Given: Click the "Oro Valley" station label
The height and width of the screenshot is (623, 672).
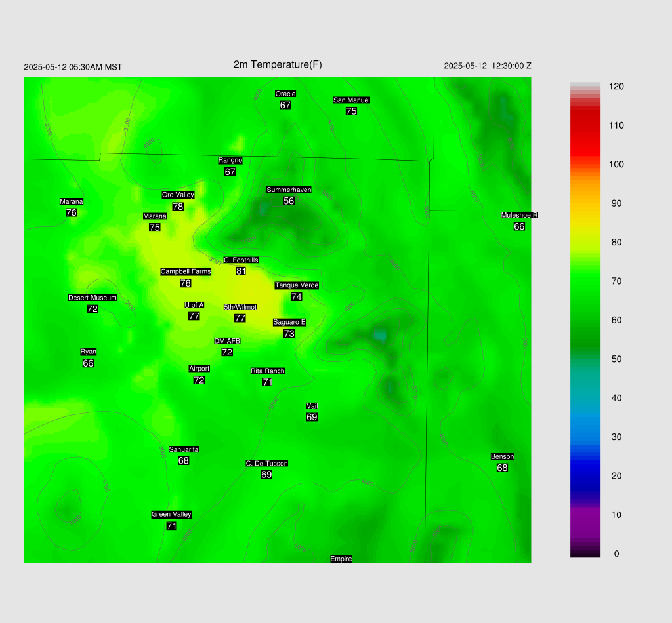Looking at the screenshot, I should pyautogui.click(x=178, y=195).
